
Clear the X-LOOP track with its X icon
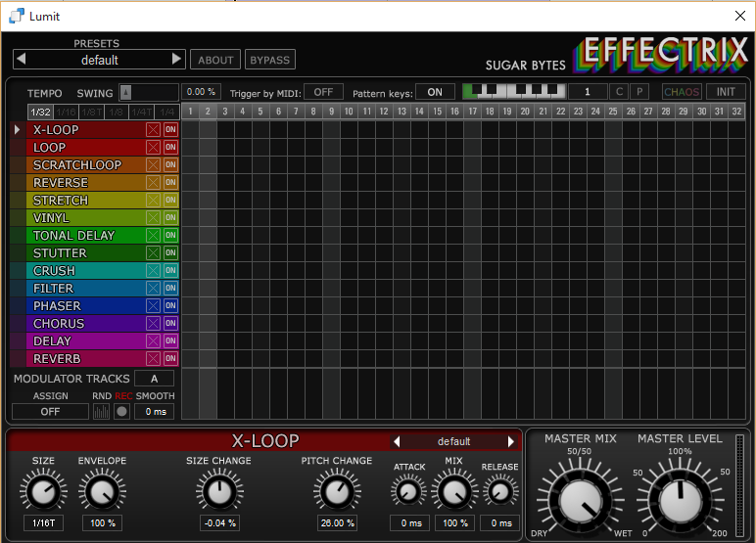[x=153, y=130]
